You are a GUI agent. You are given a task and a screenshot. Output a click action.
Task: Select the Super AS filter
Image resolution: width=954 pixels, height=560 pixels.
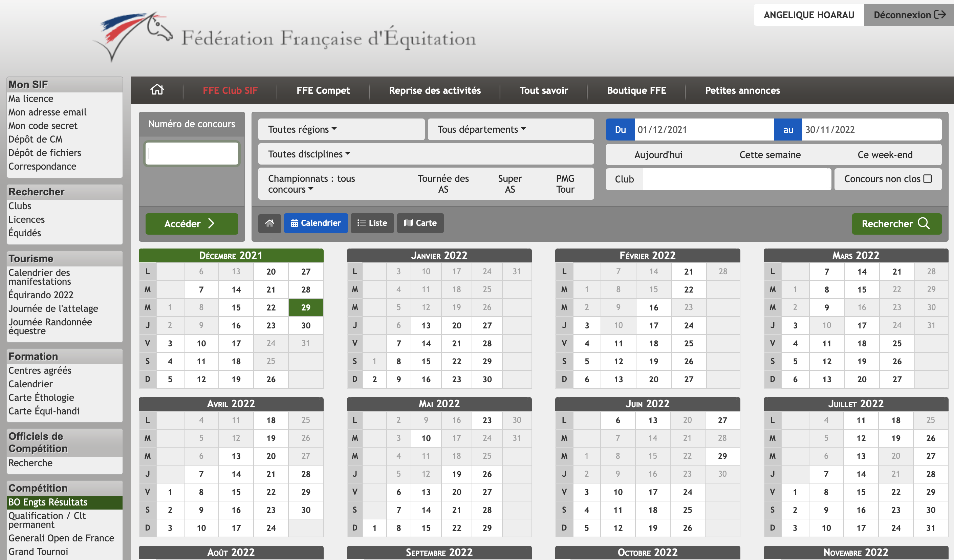coord(509,184)
